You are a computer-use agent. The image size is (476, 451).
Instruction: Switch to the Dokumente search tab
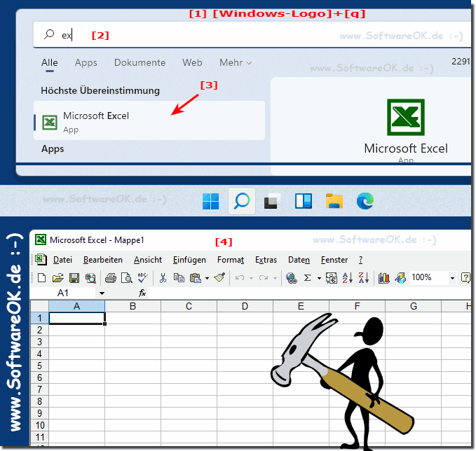(140, 63)
